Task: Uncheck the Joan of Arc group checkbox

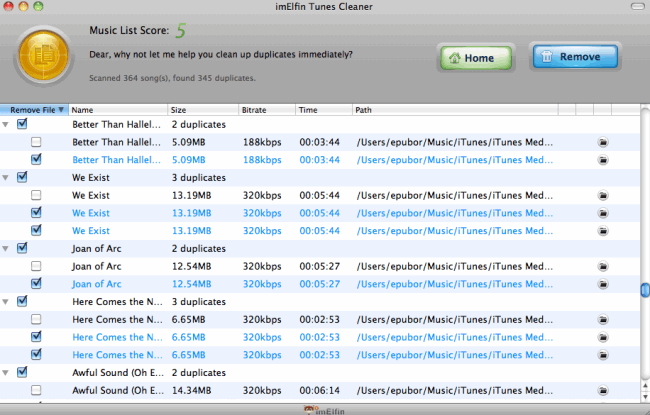Action: (x=22, y=248)
